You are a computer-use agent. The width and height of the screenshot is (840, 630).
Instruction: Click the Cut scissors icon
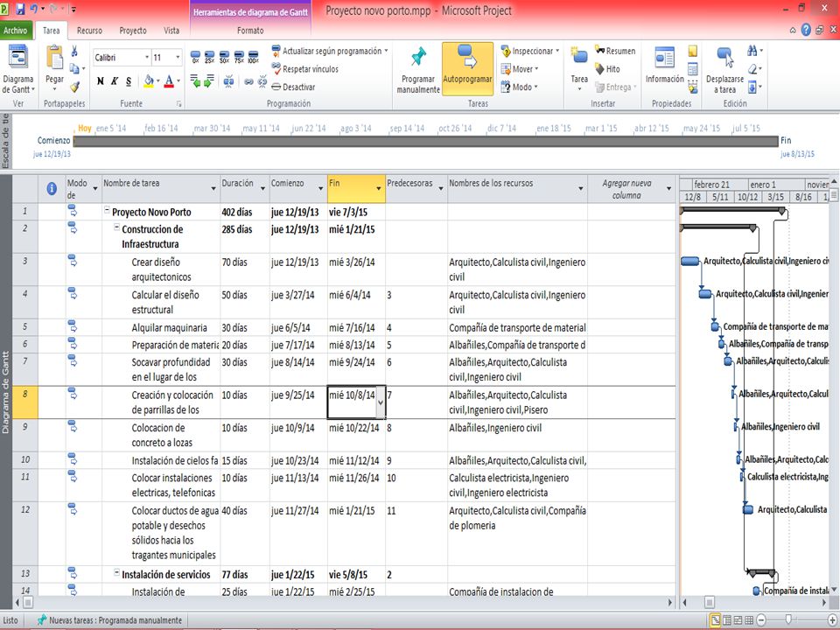[74, 51]
